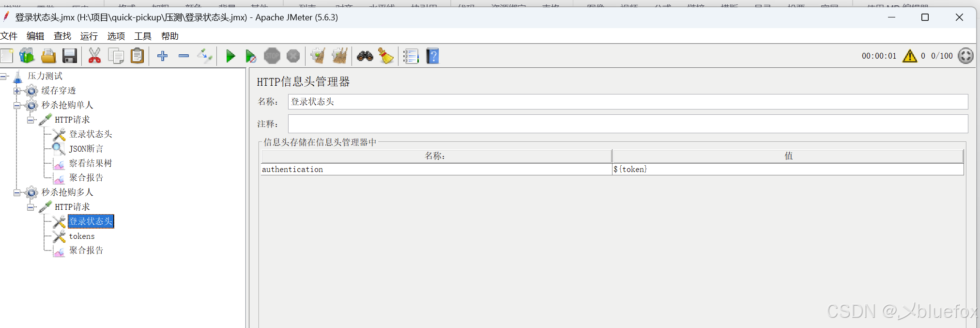Collapse the 压力测试 root node
980x328 pixels.
(3, 76)
